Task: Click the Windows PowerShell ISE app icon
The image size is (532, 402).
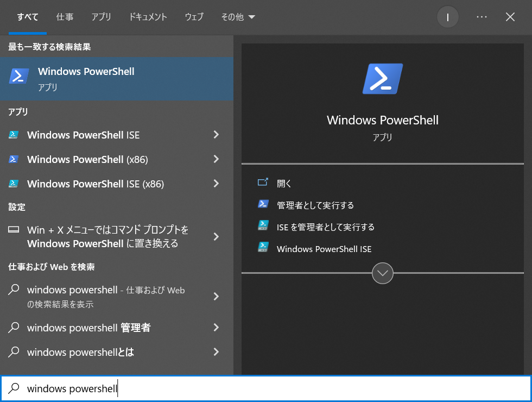Action: (14, 135)
